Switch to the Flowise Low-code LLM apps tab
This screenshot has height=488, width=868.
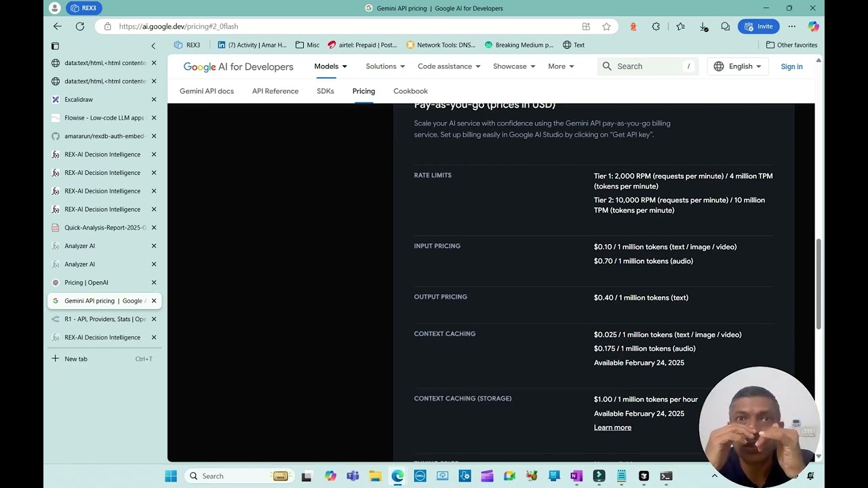[x=99, y=118]
